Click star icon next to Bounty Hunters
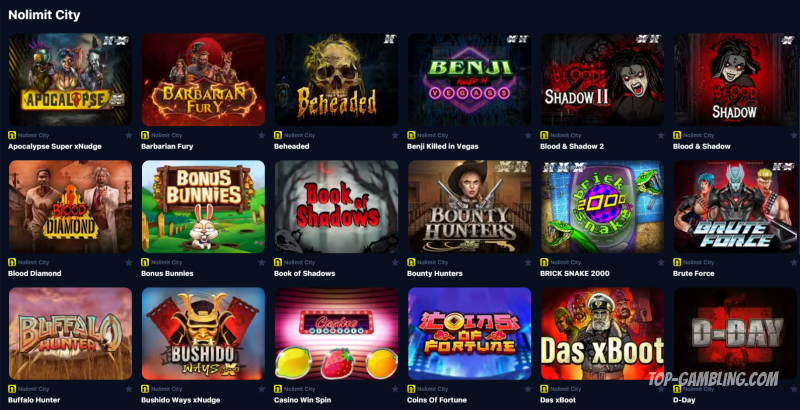Image resolution: width=800 pixels, height=410 pixels. (x=528, y=262)
